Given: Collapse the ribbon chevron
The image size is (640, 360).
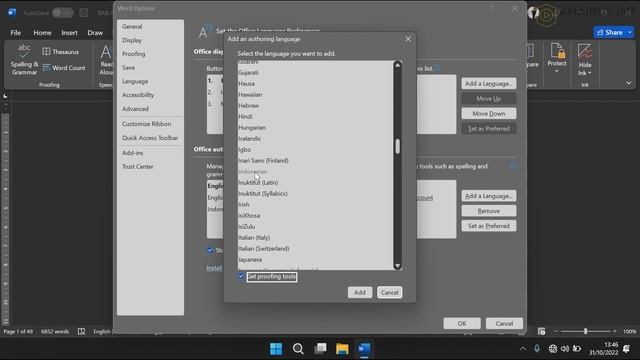Looking at the screenshot, I should [629, 83].
